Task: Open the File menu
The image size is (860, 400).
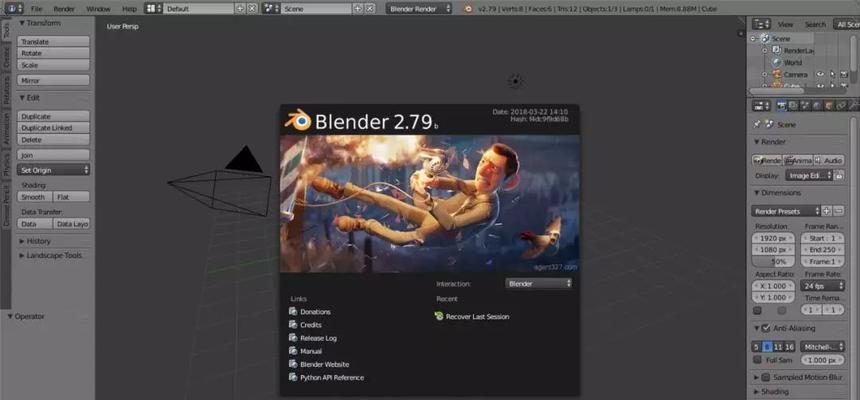Action: coord(36,9)
